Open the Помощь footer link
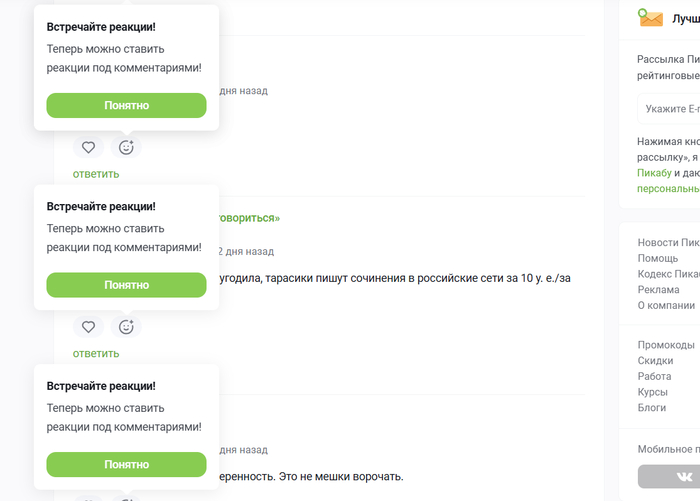 pyautogui.click(x=658, y=259)
